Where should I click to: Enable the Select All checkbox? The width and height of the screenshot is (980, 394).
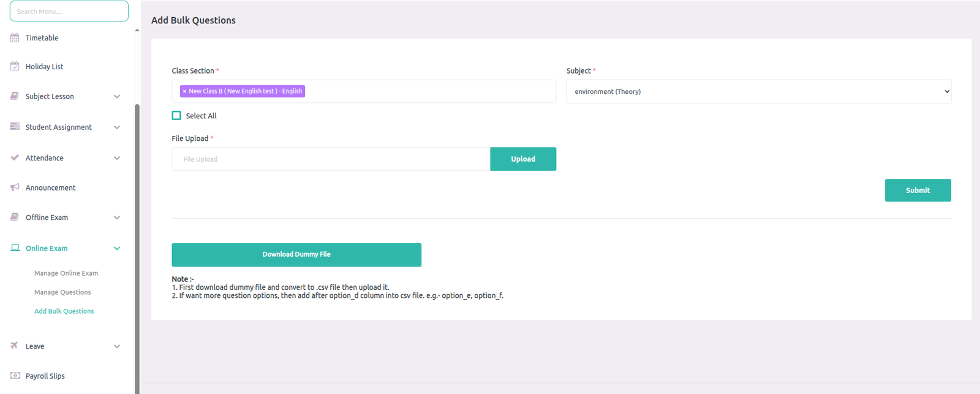pyautogui.click(x=176, y=116)
